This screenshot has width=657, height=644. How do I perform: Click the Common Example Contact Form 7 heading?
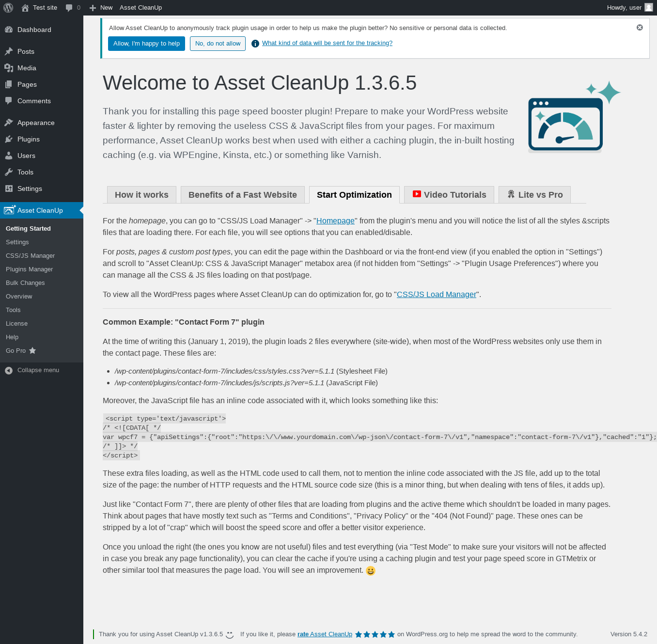(184, 322)
